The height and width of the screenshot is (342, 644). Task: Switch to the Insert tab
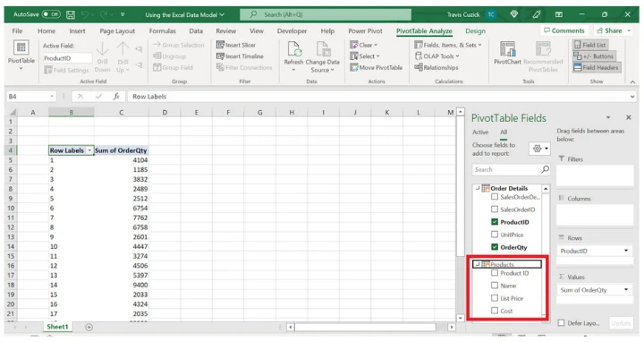click(x=77, y=31)
